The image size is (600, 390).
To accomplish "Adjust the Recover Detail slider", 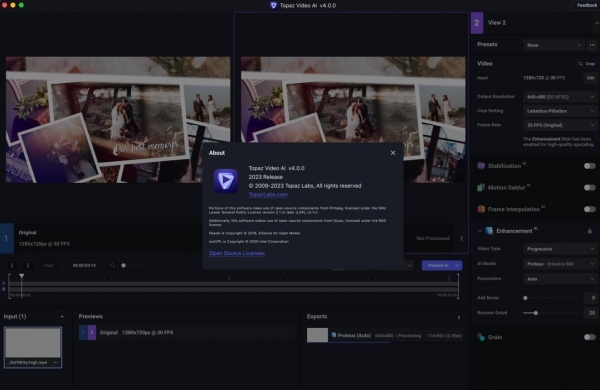I will [536, 313].
